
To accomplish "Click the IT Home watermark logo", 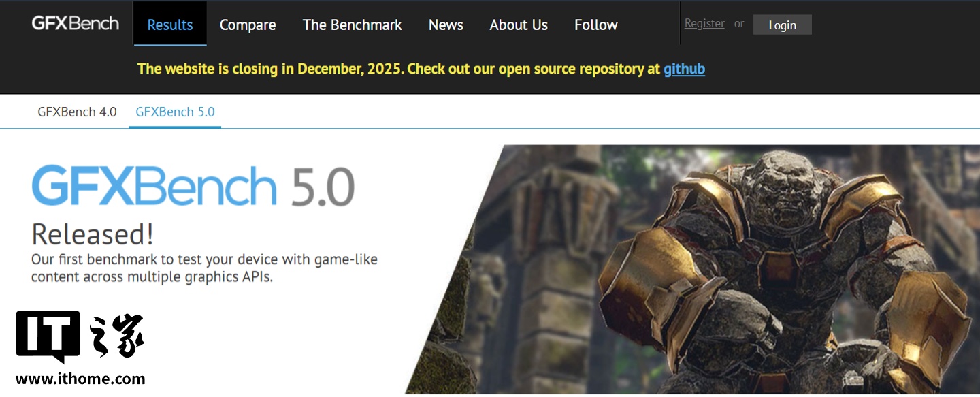I will click(80, 336).
